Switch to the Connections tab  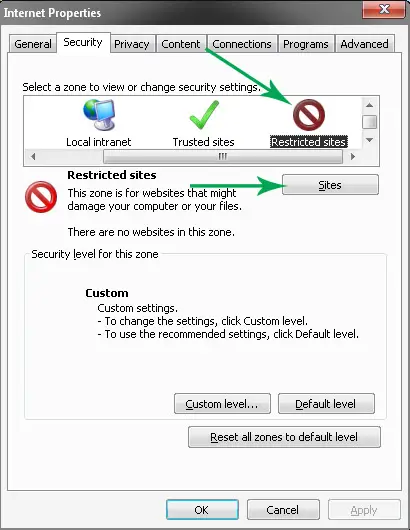click(x=242, y=44)
